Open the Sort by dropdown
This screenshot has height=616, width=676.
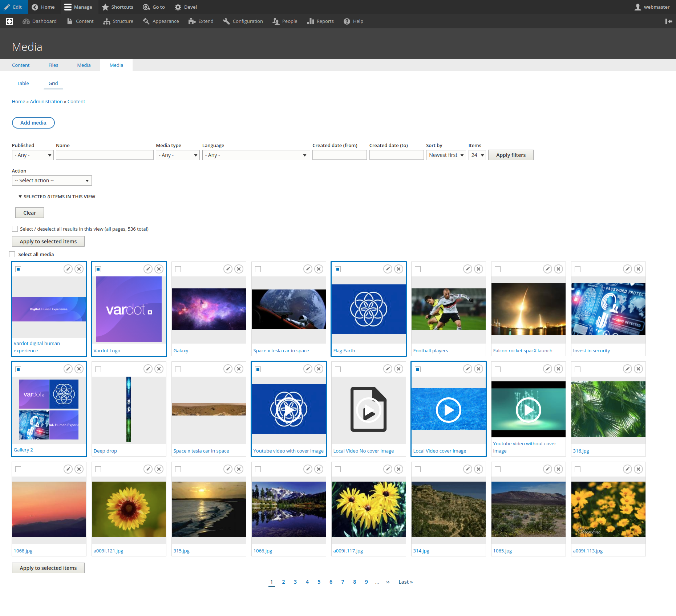pos(446,155)
